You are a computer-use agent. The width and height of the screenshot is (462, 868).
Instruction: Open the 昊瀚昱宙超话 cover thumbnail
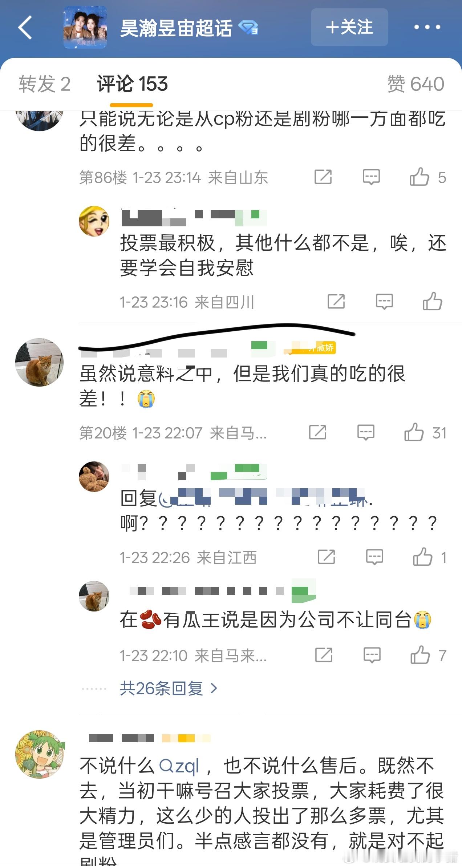pos(85,27)
